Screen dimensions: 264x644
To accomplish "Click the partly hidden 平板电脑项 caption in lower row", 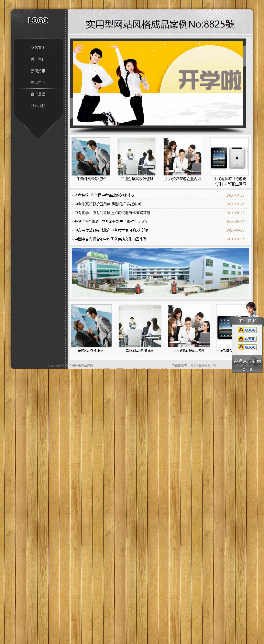I will pyautogui.click(x=224, y=350).
